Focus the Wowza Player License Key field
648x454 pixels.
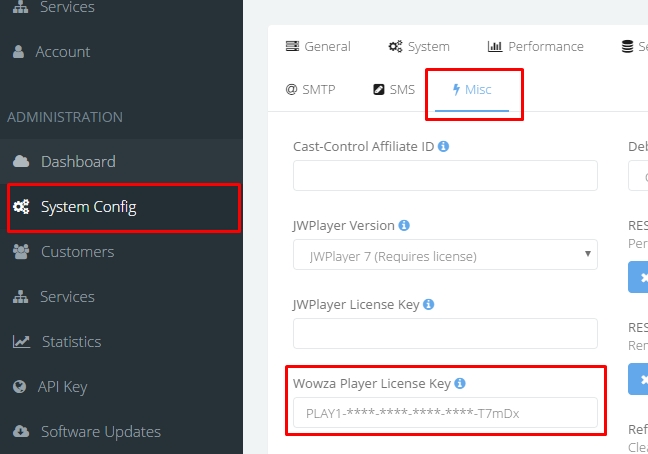click(x=445, y=413)
